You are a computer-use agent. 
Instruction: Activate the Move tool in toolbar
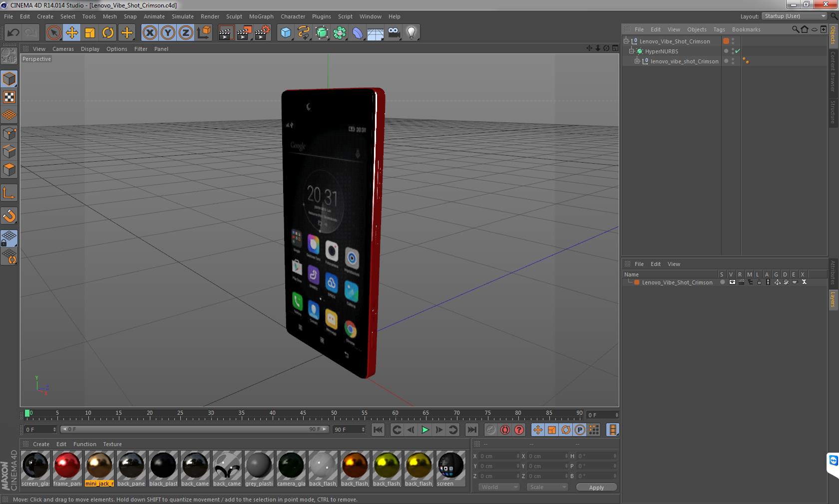pos(72,33)
